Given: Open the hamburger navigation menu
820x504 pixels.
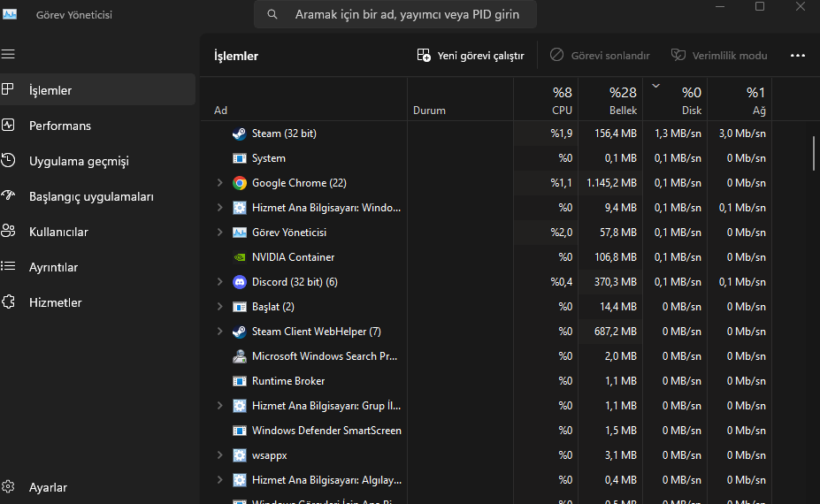Looking at the screenshot, I should [8, 54].
